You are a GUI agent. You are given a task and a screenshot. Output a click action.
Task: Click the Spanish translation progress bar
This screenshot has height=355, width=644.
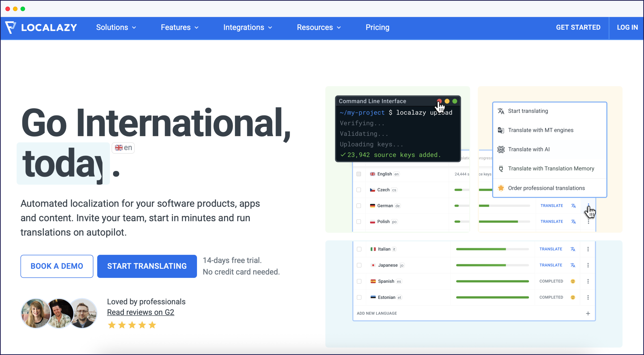(493, 281)
